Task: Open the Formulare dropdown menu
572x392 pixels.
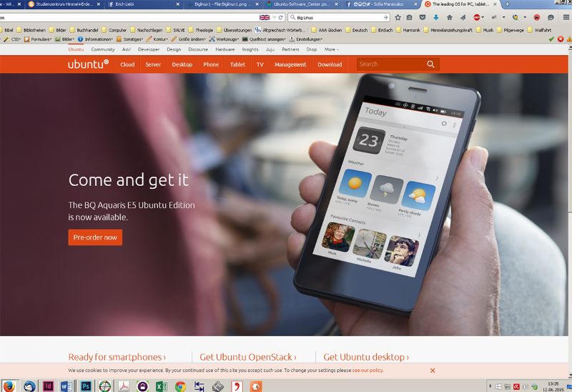Action: click(x=39, y=39)
